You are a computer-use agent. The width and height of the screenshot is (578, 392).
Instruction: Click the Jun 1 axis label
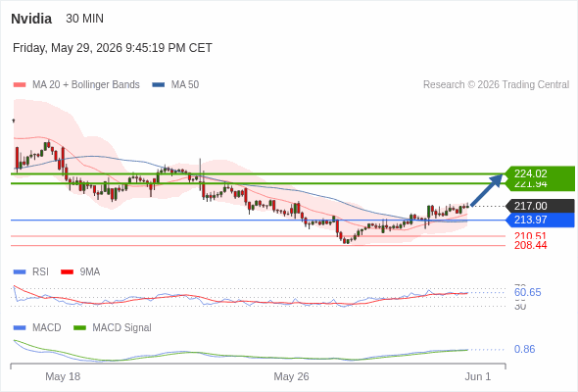[478, 376]
